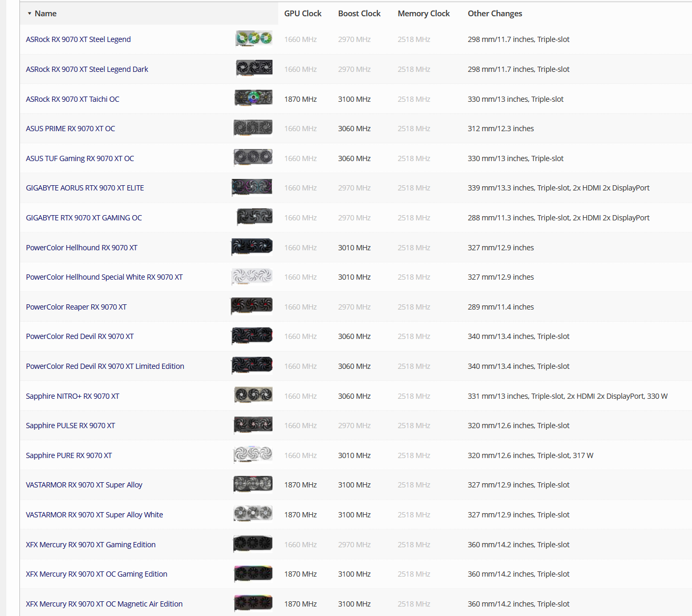The width and height of the screenshot is (692, 616).
Task: Click Sapphire NITRO+ card thumbnail
Action: [x=254, y=395]
